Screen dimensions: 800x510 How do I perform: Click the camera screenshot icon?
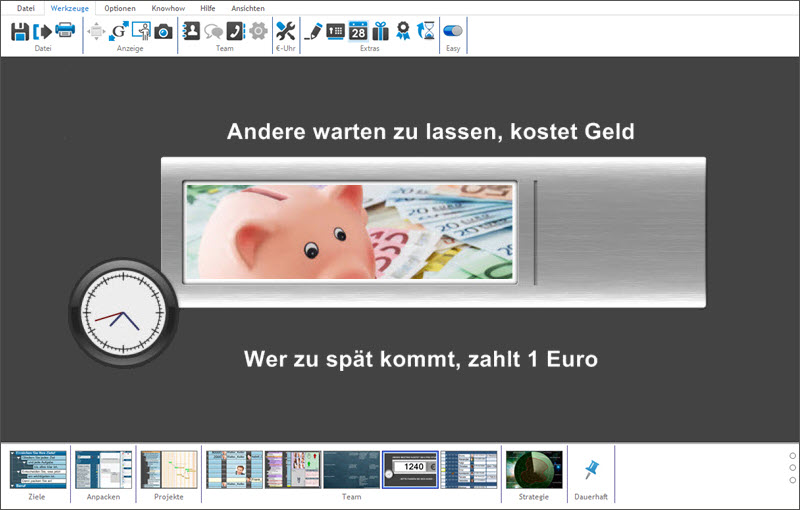tap(163, 31)
